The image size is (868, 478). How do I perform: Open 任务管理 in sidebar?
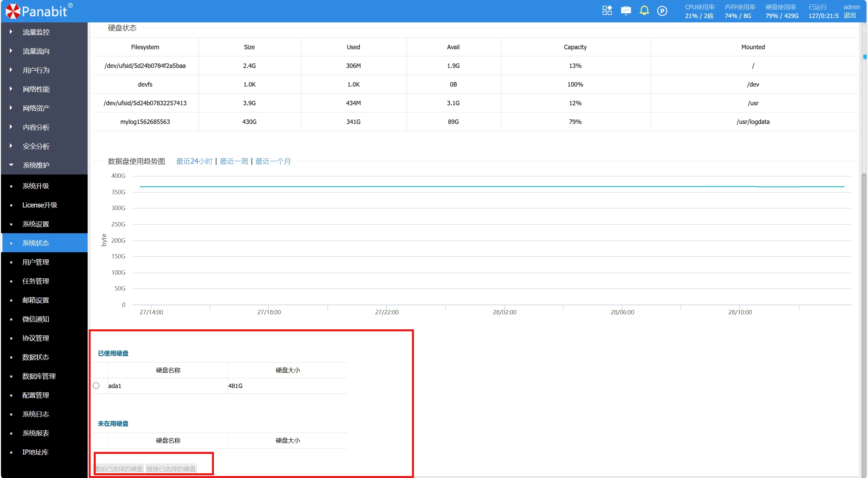pyautogui.click(x=44, y=281)
